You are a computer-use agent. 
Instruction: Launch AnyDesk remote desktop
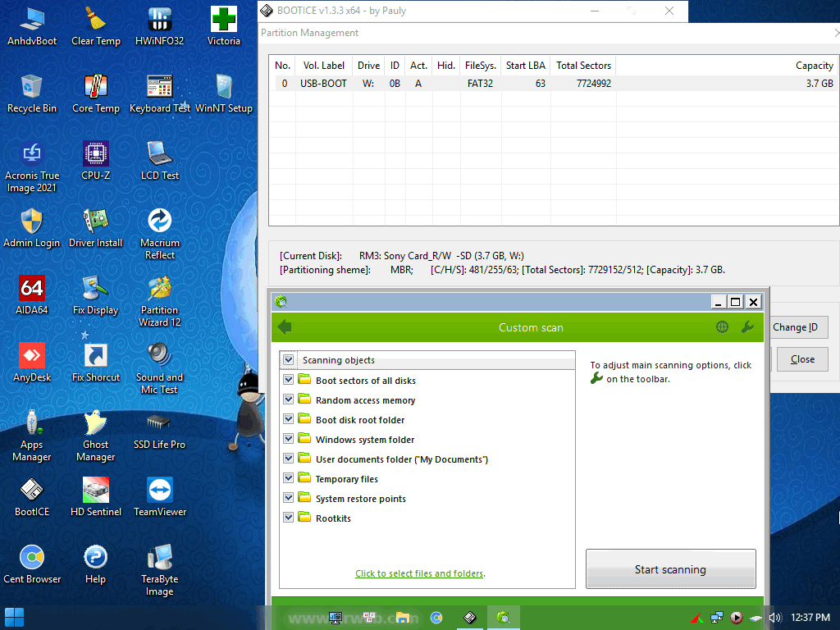(x=32, y=363)
